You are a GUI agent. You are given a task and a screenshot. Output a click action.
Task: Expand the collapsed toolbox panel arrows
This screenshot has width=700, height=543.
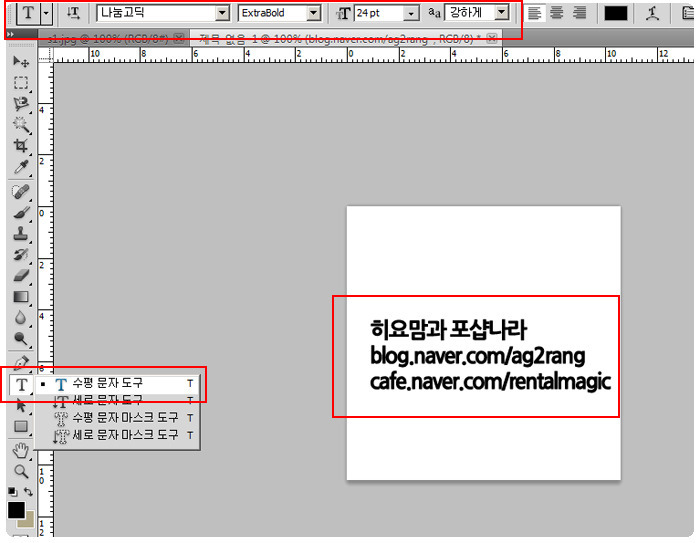tap(10, 34)
